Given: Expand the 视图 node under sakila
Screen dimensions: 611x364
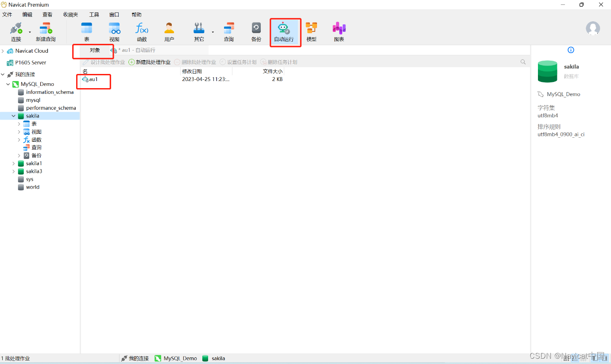Looking at the screenshot, I should (19, 132).
